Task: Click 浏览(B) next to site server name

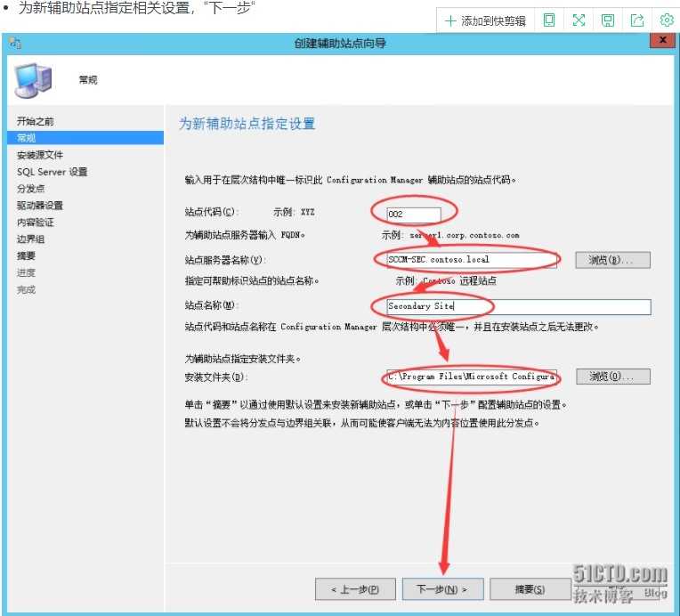Action: tap(612, 260)
